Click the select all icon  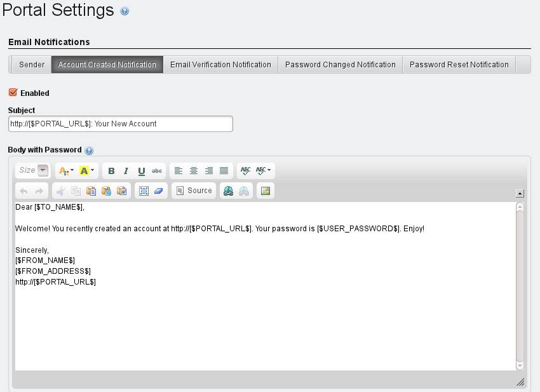point(144,191)
